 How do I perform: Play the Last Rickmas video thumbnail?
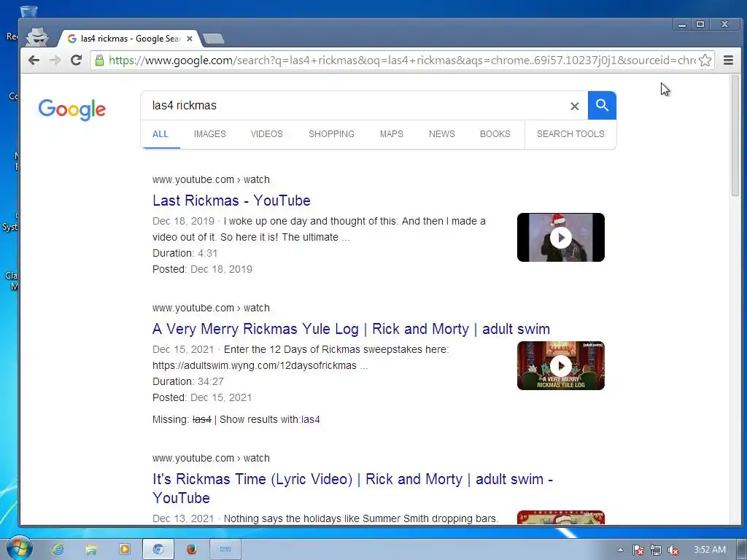coord(561,237)
